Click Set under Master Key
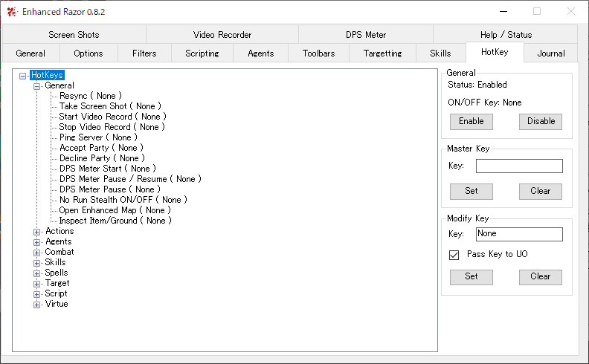The image size is (589, 364). [x=471, y=192]
